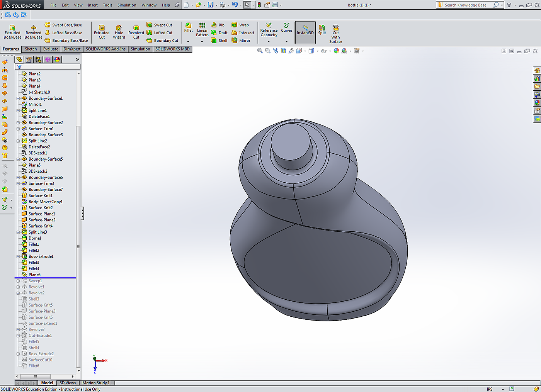The width and height of the screenshot is (541, 392).
Task: Select the Revolved Cut tool
Action: tap(136, 32)
